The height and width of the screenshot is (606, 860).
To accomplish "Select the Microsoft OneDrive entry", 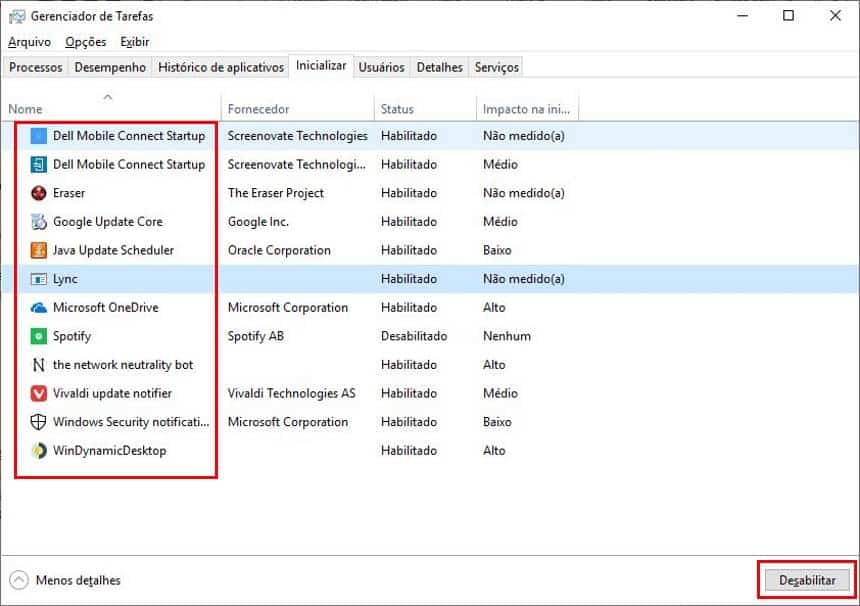I will [106, 307].
